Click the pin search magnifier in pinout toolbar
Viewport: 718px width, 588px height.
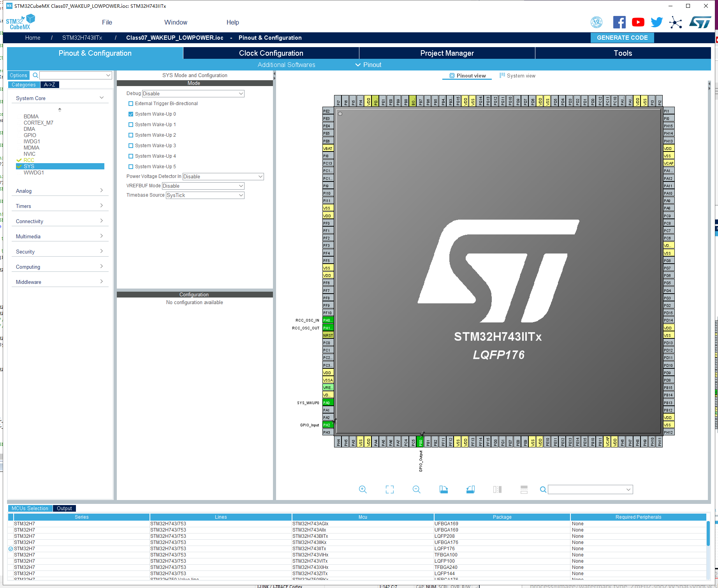543,489
